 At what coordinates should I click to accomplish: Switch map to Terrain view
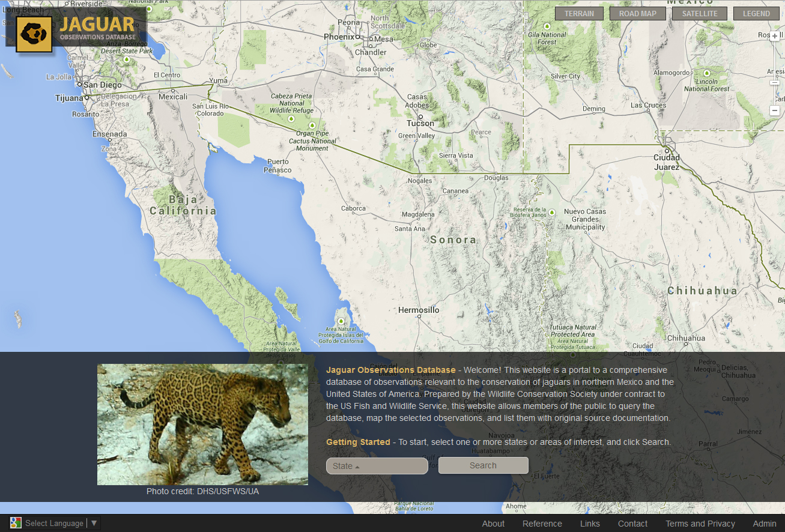point(579,13)
